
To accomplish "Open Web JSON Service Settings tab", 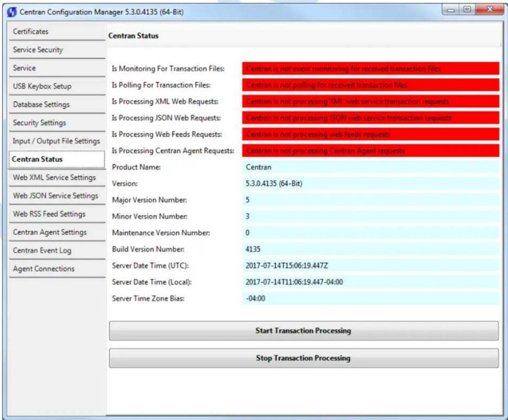I will pos(57,195).
